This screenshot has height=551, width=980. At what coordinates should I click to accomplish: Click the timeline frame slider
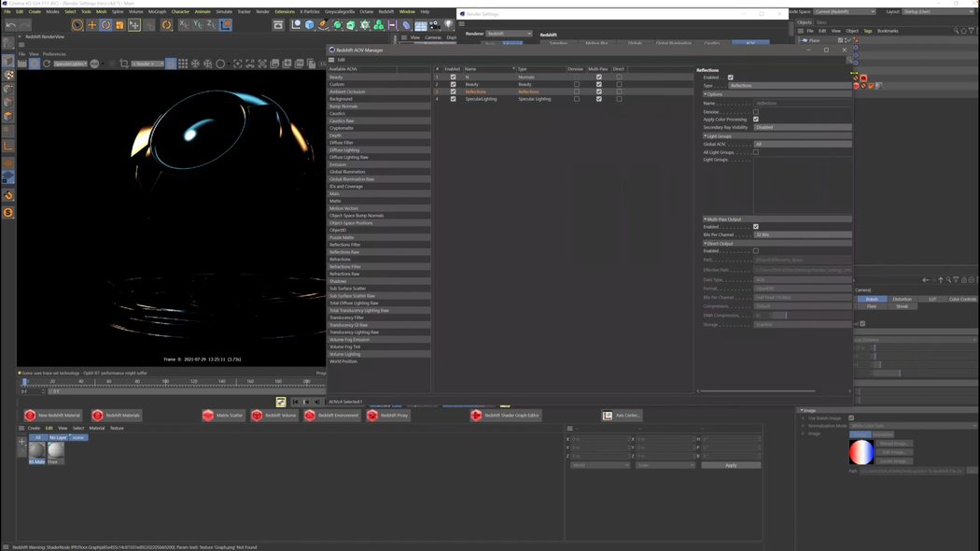(x=25, y=381)
